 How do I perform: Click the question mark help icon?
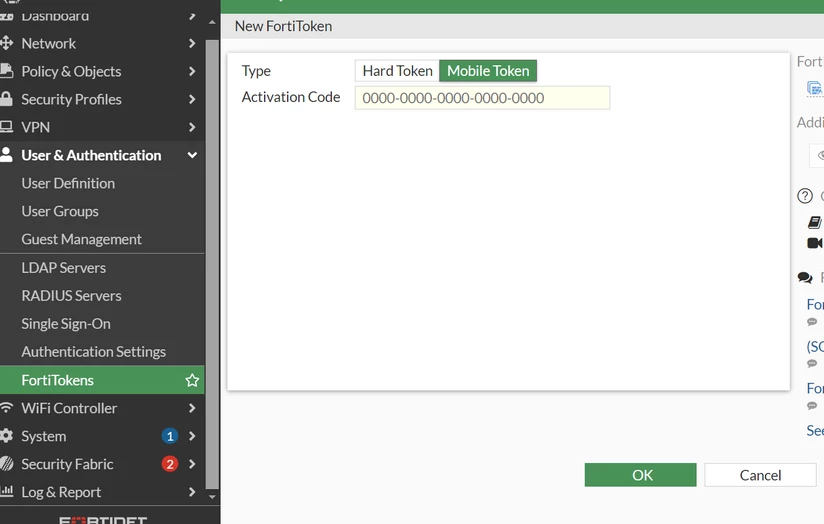point(805,196)
